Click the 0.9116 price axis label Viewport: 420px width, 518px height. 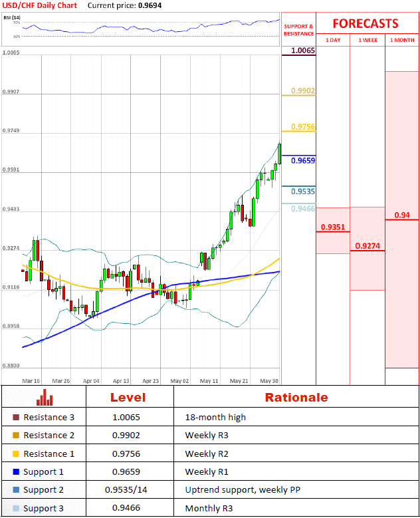11,287
